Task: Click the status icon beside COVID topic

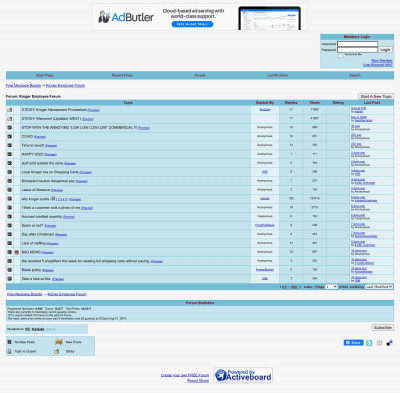Action: click(10, 136)
